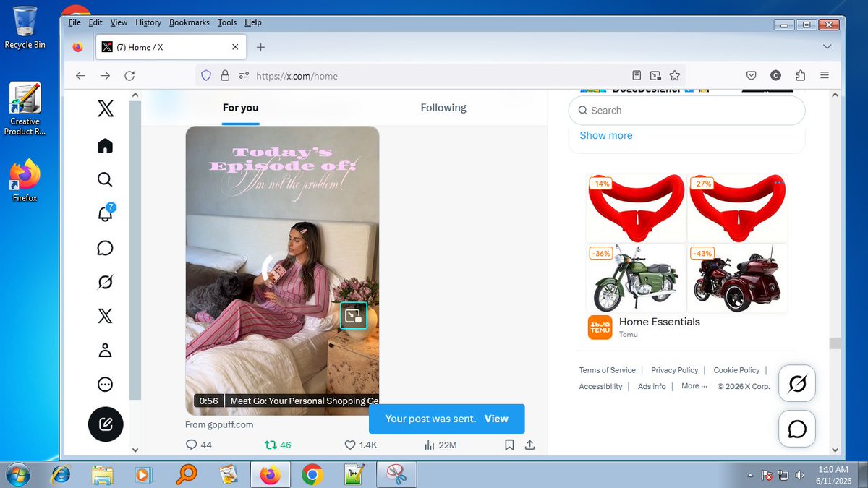The height and width of the screenshot is (488, 868).
Task: Open More circle menu in sidebar
Action: click(x=106, y=385)
